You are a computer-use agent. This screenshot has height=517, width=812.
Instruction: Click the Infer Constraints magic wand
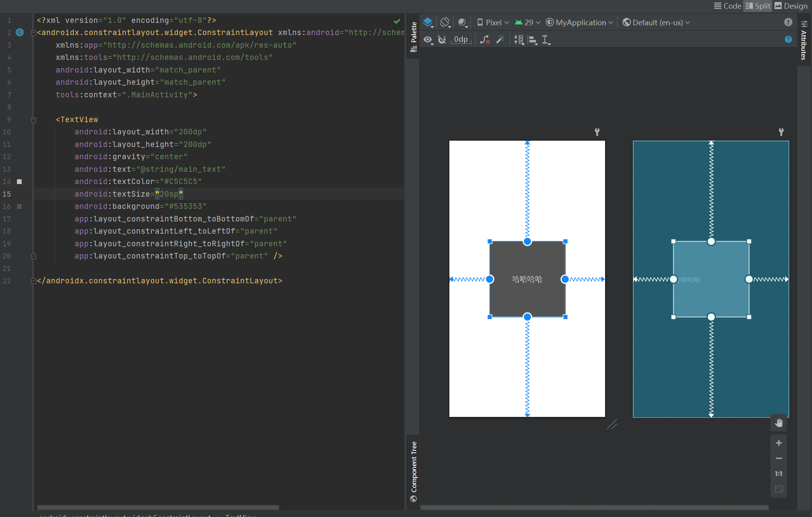(500, 39)
